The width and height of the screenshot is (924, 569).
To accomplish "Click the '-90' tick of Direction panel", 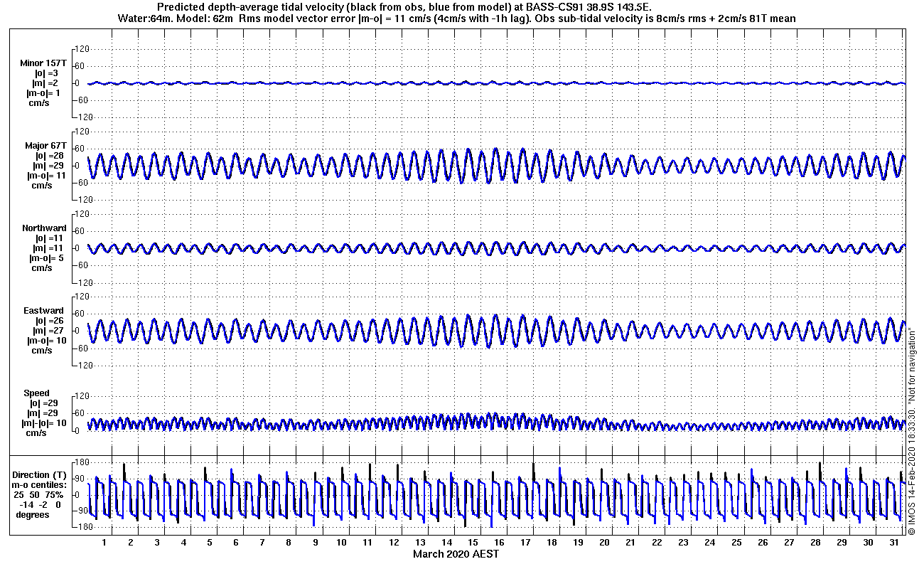I will (x=80, y=511).
